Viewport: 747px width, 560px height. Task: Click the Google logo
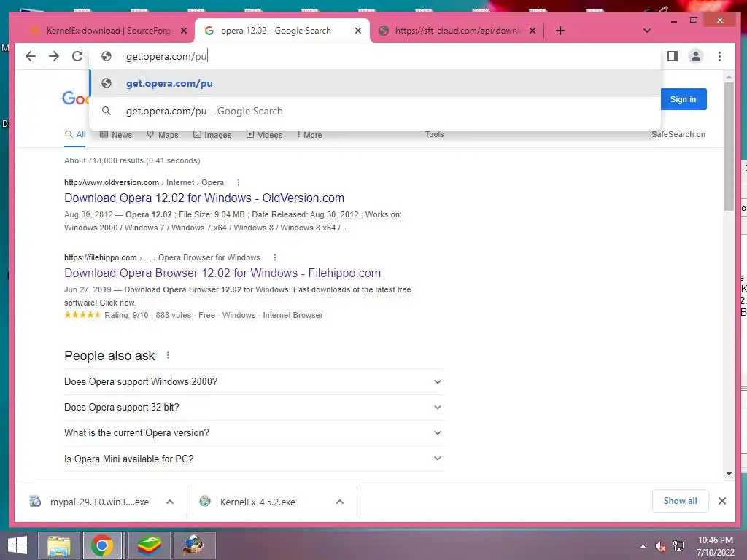click(76, 98)
